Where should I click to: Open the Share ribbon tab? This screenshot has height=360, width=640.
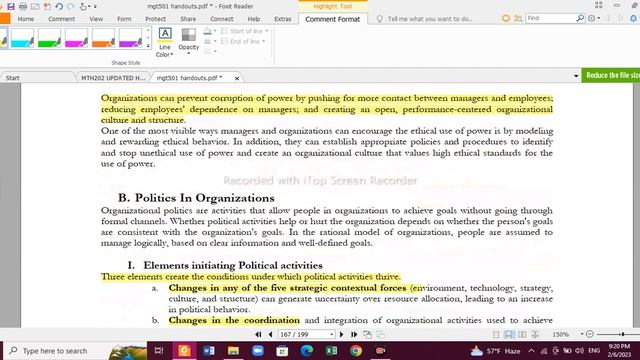[188, 19]
